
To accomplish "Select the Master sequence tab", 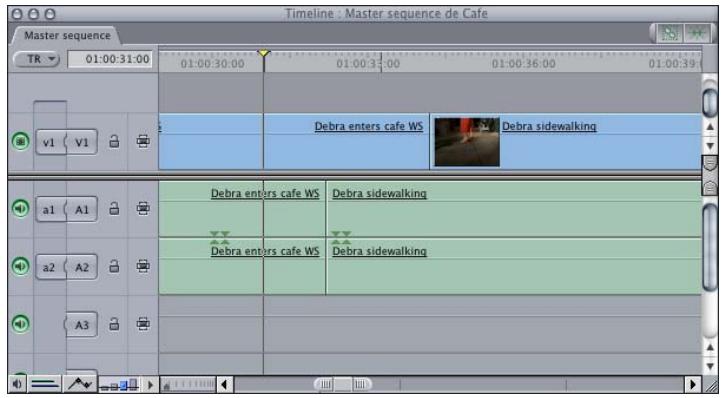I will pos(66,36).
